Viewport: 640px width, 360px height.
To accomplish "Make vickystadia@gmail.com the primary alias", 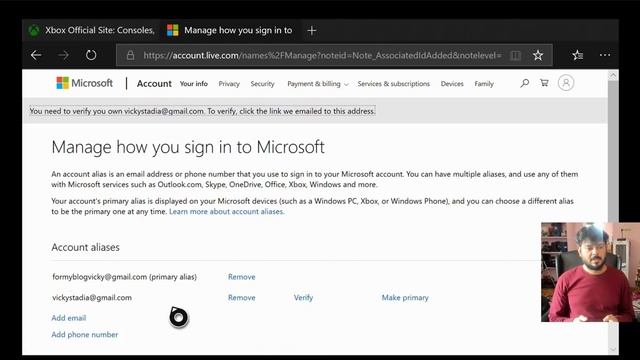I will coord(405,298).
